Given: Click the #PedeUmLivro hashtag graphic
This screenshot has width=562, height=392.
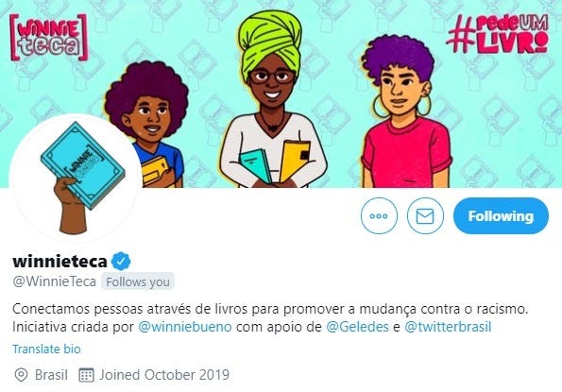Looking at the screenshot, I should 498,34.
